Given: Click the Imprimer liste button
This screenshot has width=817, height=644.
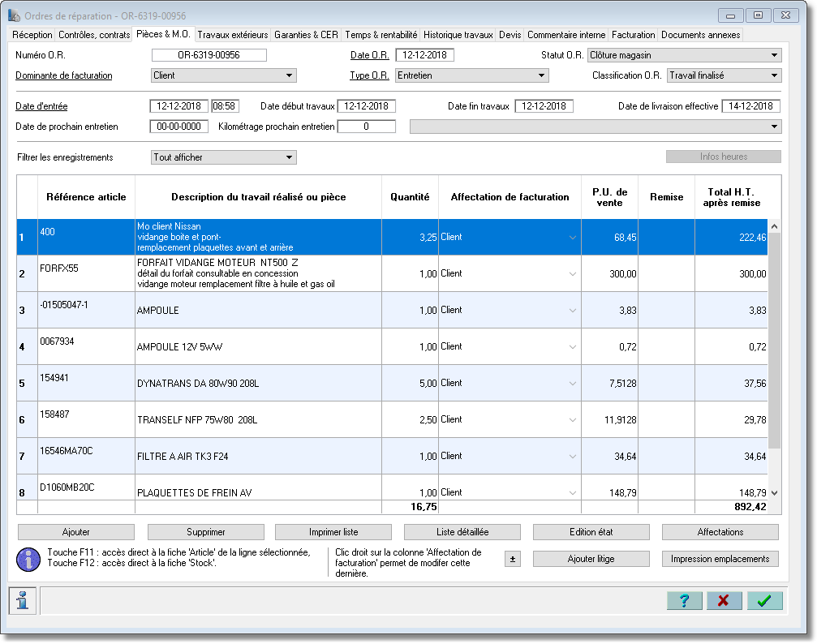Looking at the screenshot, I should coord(333,532).
